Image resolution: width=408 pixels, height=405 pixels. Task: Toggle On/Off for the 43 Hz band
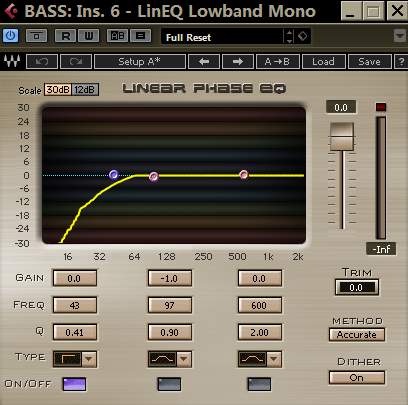point(74,384)
